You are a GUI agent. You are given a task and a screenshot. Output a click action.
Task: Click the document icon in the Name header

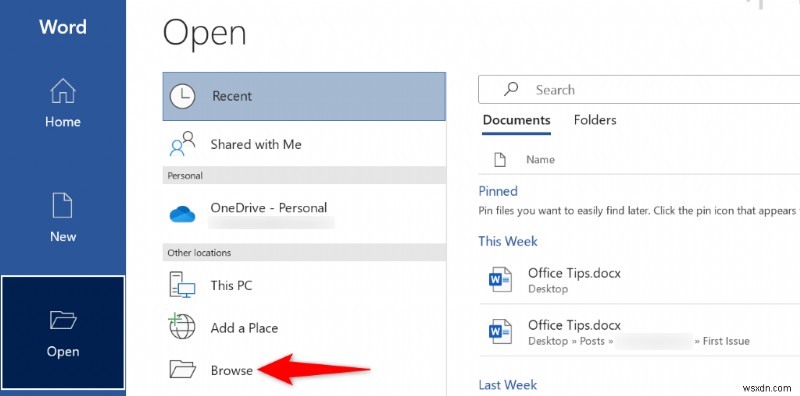(500, 160)
